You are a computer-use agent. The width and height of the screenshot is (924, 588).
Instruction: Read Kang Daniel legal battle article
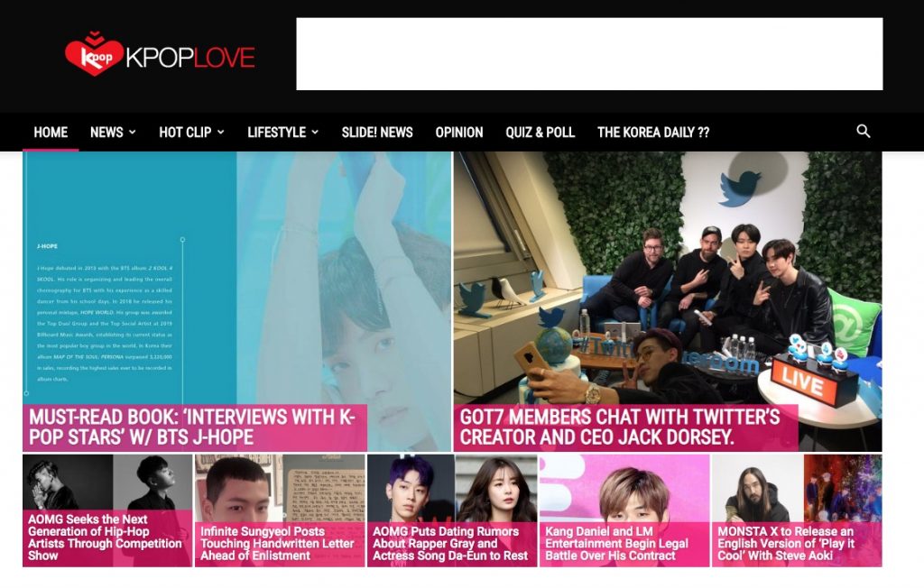(616, 543)
